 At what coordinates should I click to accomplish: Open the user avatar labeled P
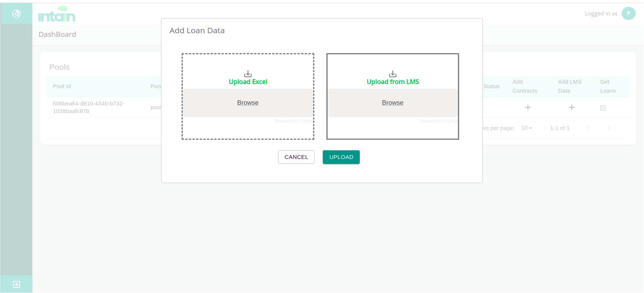click(628, 14)
